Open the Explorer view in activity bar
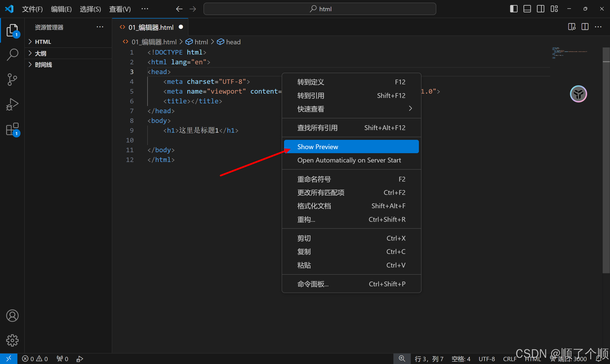The image size is (610, 364). (12, 30)
